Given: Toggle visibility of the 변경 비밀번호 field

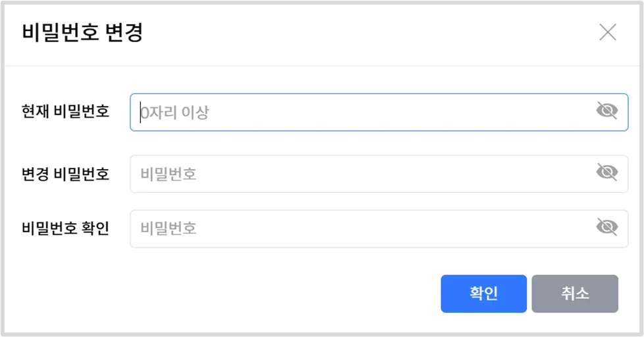Looking at the screenshot, I should 606,172.
